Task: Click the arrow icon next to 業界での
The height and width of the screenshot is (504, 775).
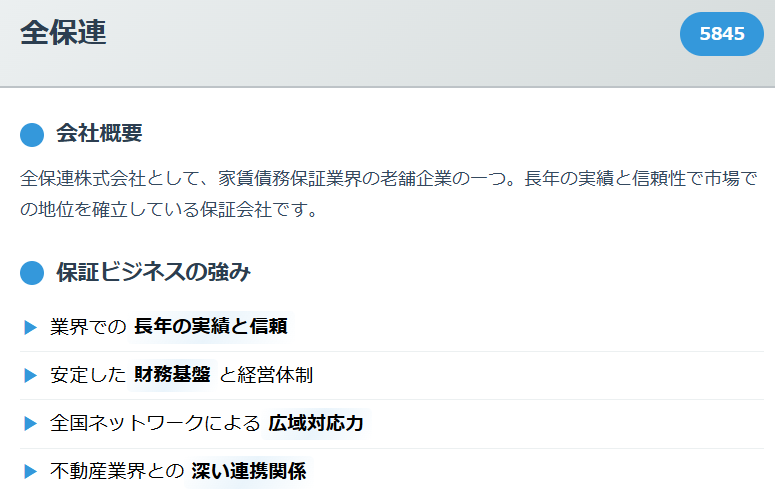Action: (31, 327)
